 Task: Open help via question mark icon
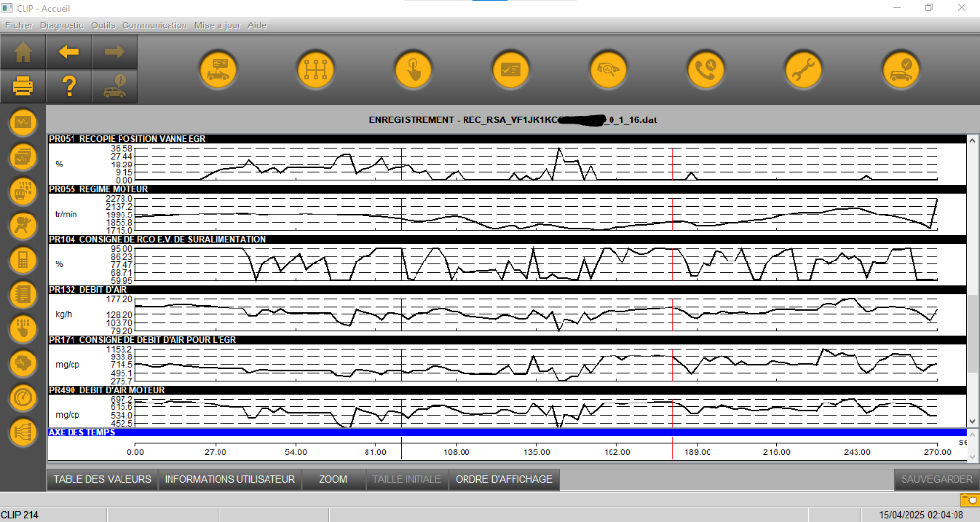(69, 87)
